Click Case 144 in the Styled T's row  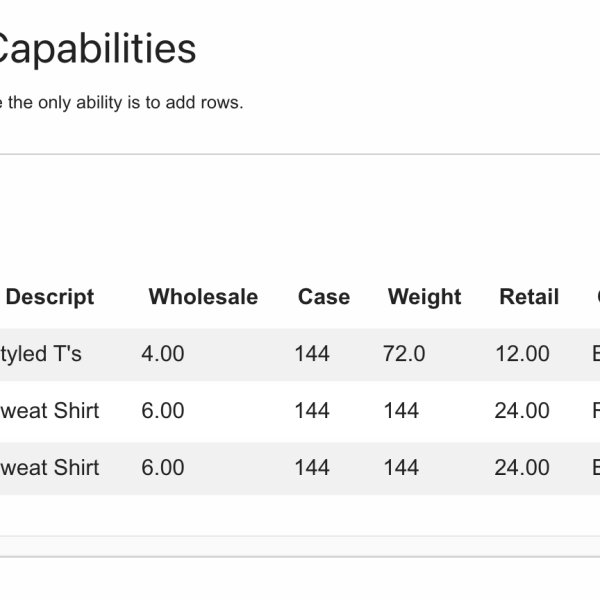point(312,353)
